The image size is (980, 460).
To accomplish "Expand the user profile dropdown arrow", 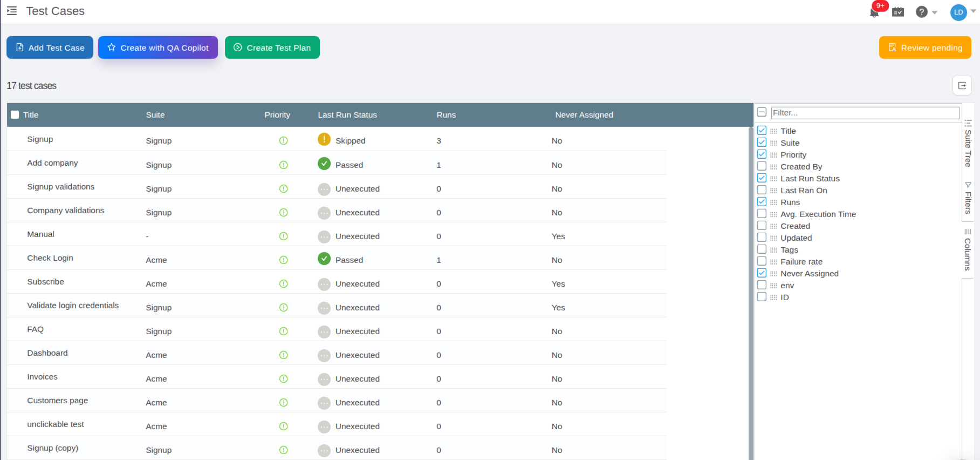I will coord(974,11).
